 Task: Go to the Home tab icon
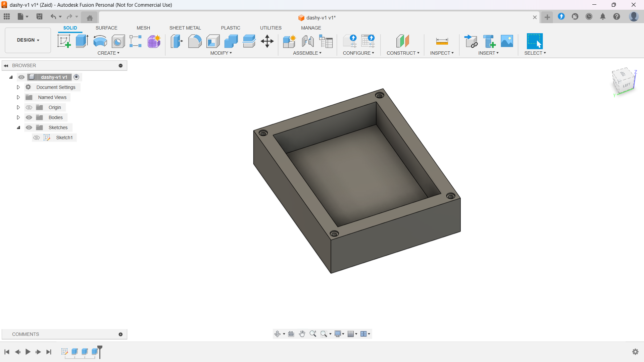point(90,18)
